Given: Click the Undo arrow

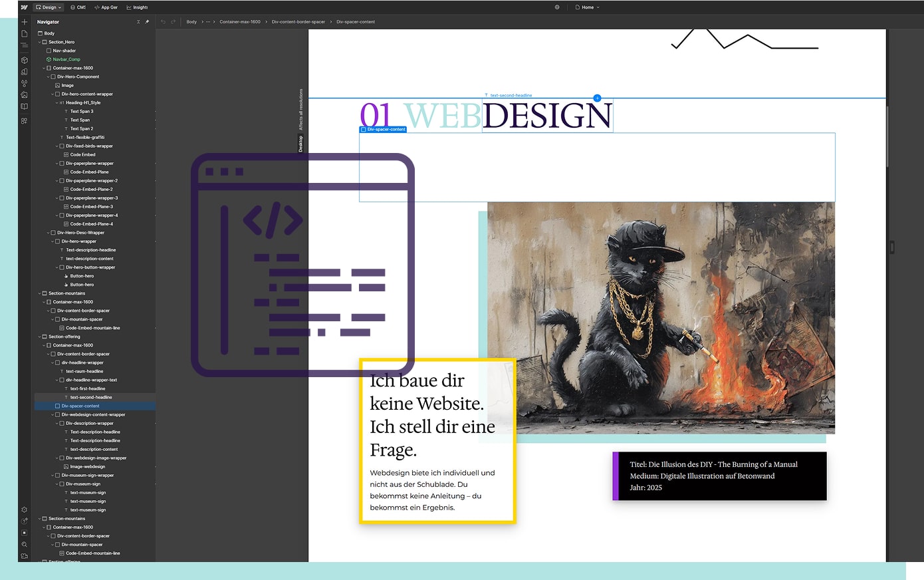Looking at the screenshot, I should click(163, 21).
